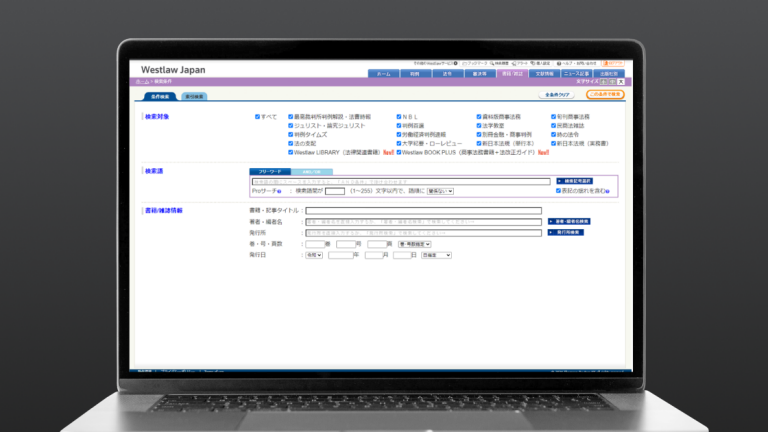Switch to the 法令 tab
The height and width of the screenshot is (432, 768).
pyautogui.click(x=448, y=73)
